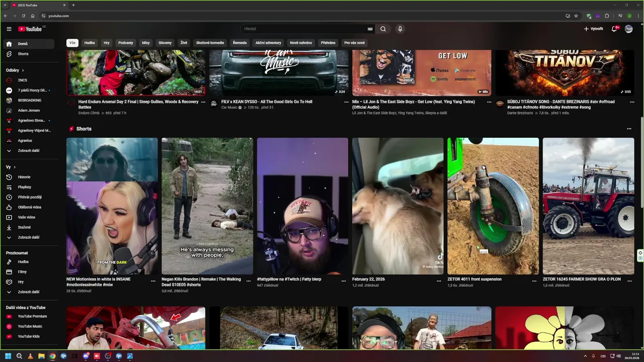
Task: Launch VLC from taskbar
Action: [30, 356]
